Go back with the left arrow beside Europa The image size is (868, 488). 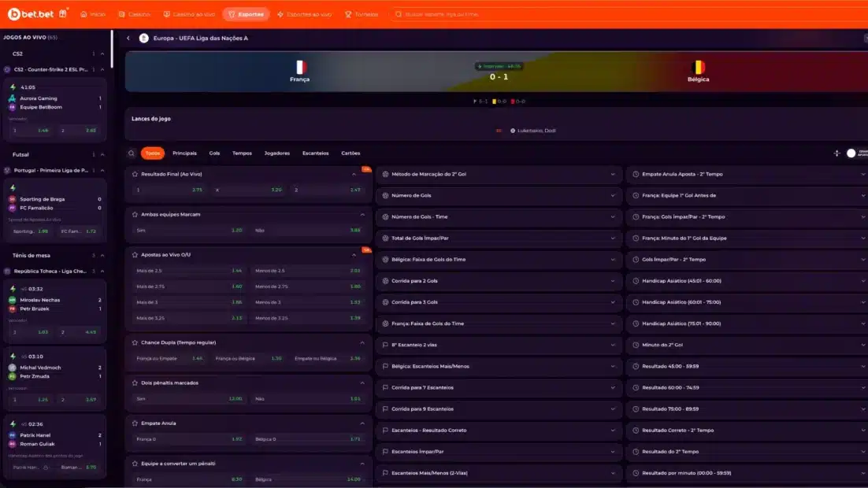pyautogui.click(x=128, y=39)
